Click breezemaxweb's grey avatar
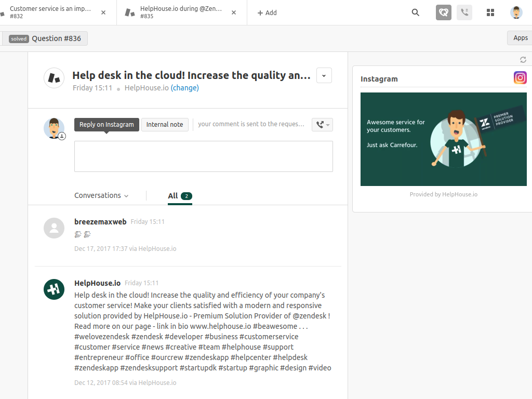Screen dimensions: 532x399 click(x=54, y=228)
